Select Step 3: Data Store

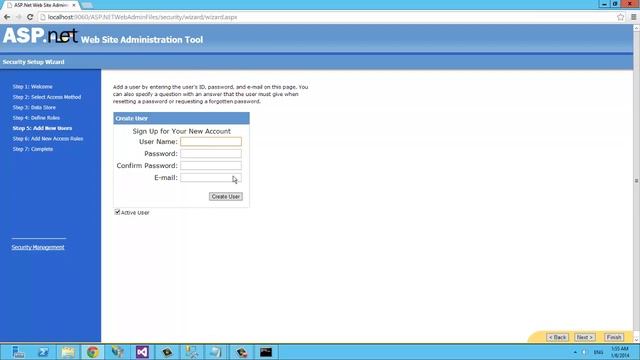click(34, 107)
